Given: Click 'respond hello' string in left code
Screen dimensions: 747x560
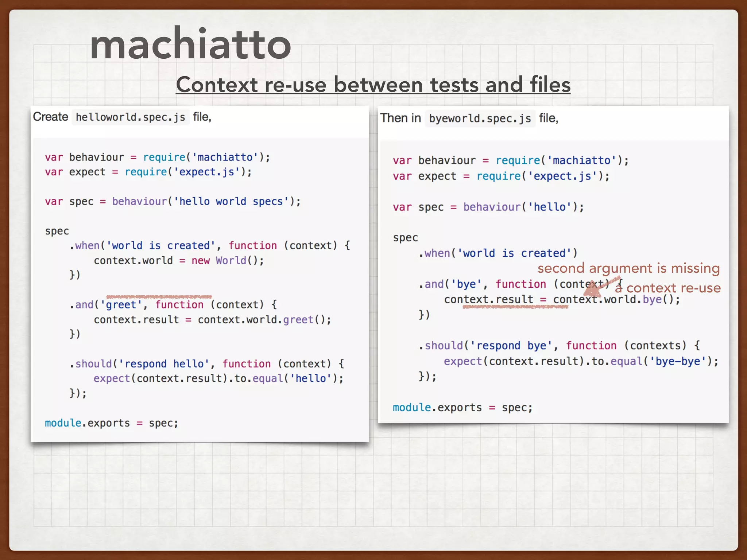Looking at the screenshot, I should click(x=164, y=363).
